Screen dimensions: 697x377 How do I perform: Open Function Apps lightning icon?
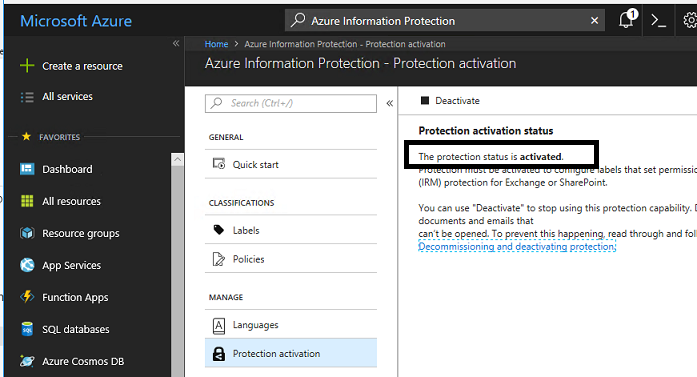click(x=27, y=297)
